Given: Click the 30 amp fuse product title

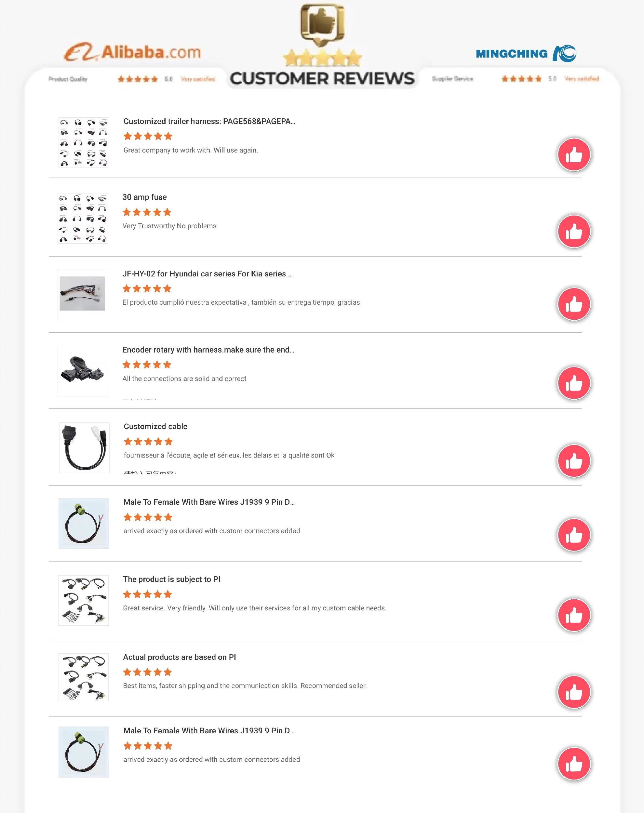Looking at the screenshot, I should click(x=144, y=197).
